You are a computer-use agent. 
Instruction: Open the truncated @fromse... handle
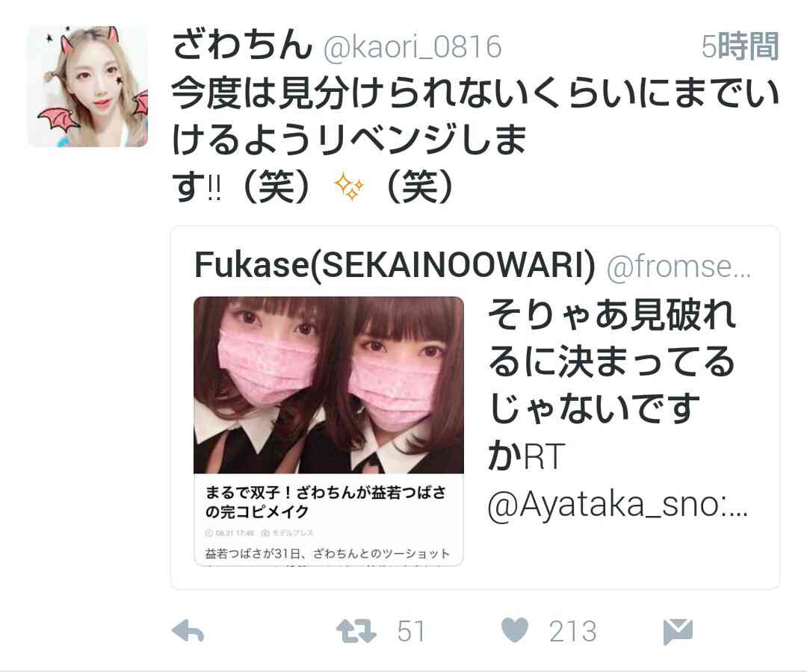(x=678, y=267)
